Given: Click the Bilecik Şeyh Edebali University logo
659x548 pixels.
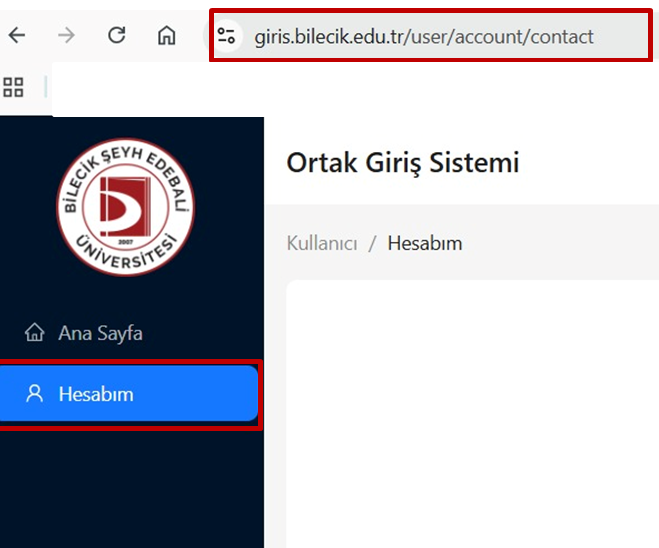Looking at the screenshot, I should [x=125, y=207].
